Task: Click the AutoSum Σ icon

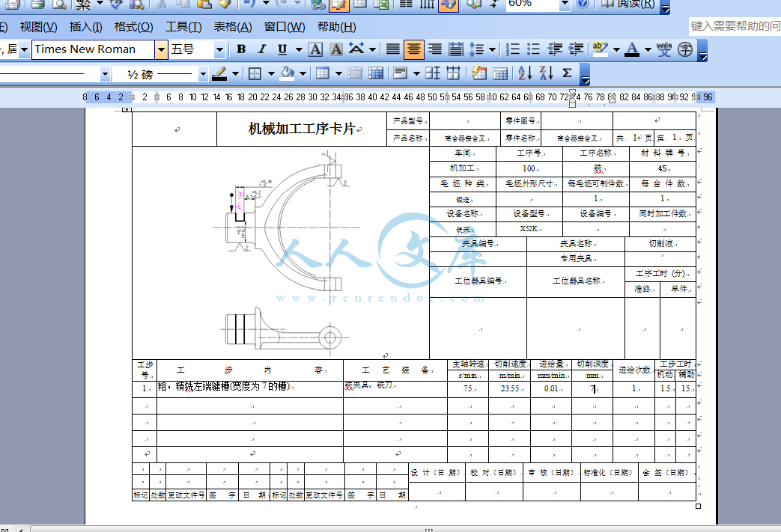Action: [567, 73]
